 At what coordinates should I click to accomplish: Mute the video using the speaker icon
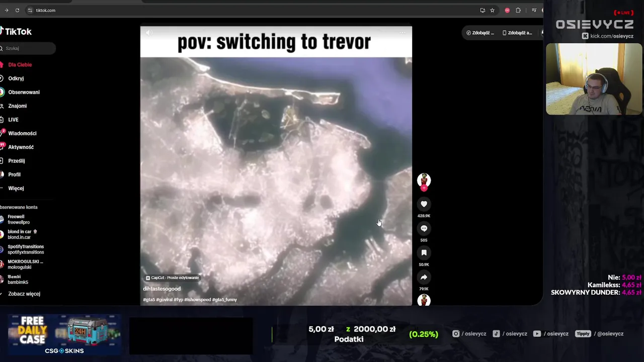pos(149,33)
